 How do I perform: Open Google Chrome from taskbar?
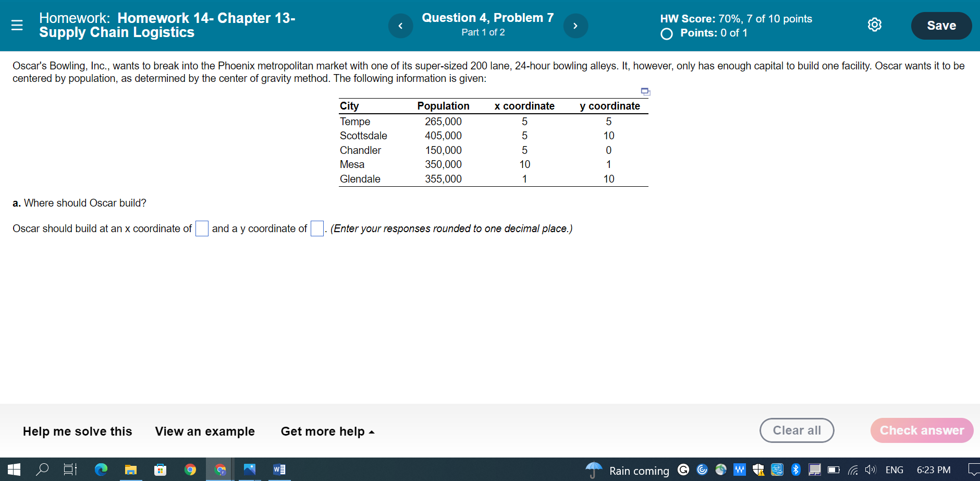(x=190, y=470)
